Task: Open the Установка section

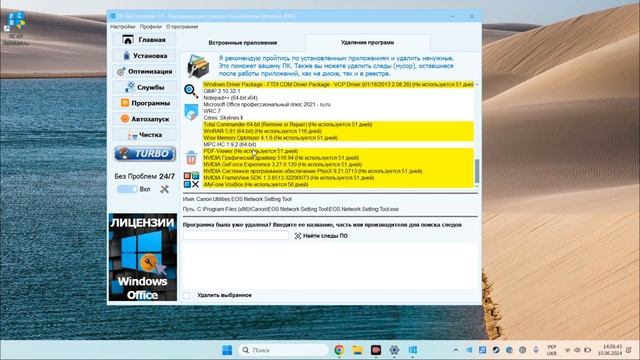Action: [x=144, y=56]
